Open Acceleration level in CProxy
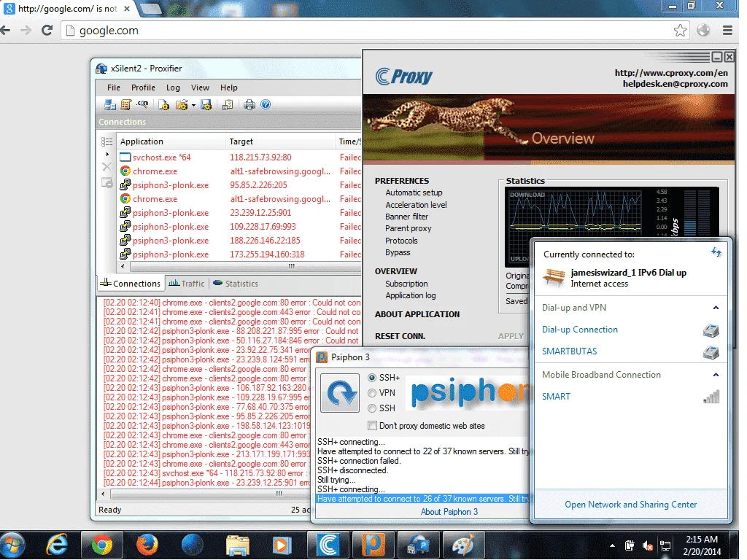This screenshot has height=560, width=747. pos(416,205)
